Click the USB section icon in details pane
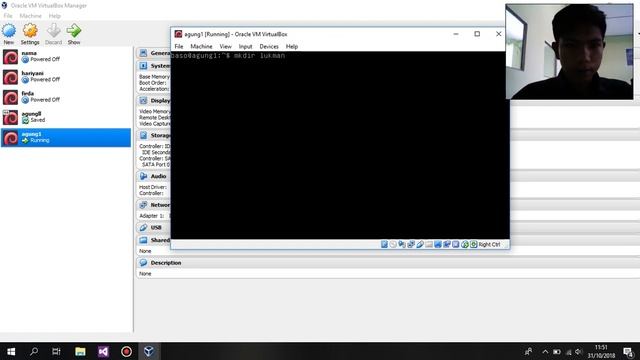Viewport: 640px width, 360px height. point(143,227)
